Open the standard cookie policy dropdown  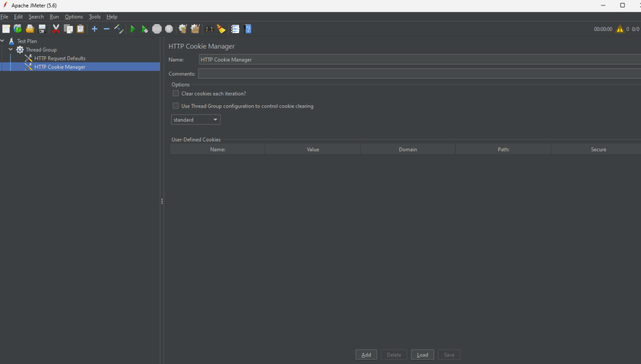[196, 120]
